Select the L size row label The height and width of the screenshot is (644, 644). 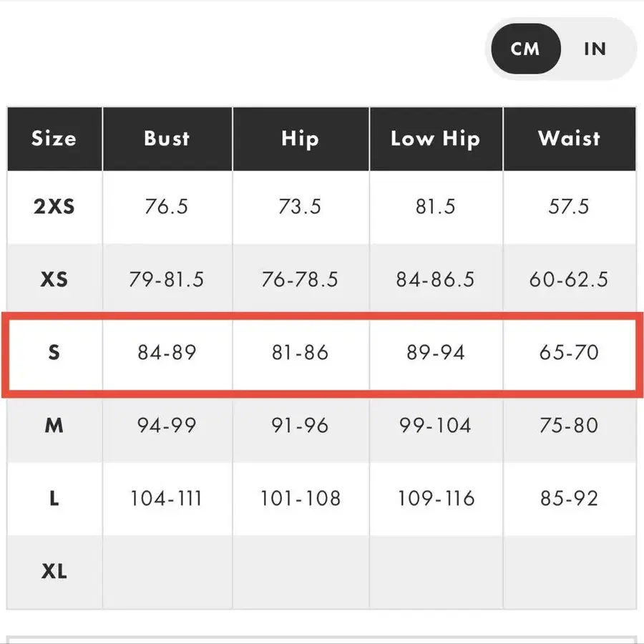click(54, 498)
